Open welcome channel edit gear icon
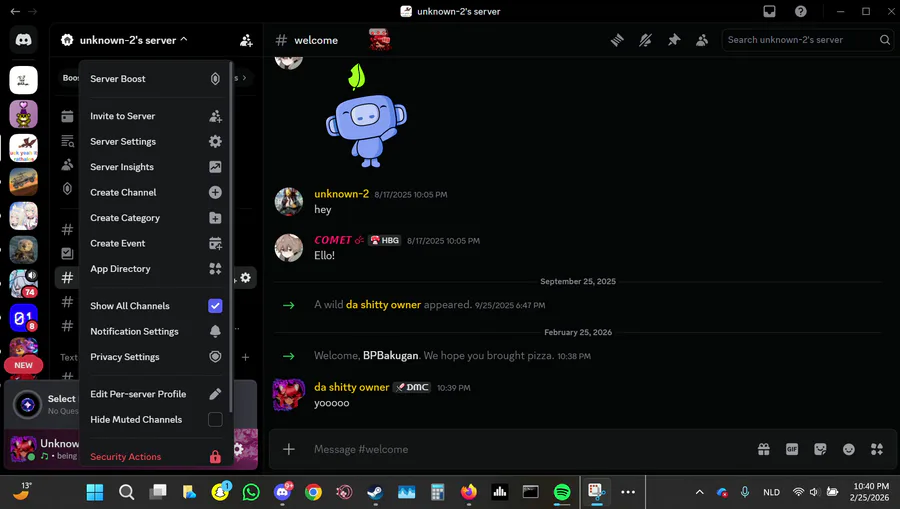Image resolution: width=900 pixels, height=509 pixels. point(246,278)
